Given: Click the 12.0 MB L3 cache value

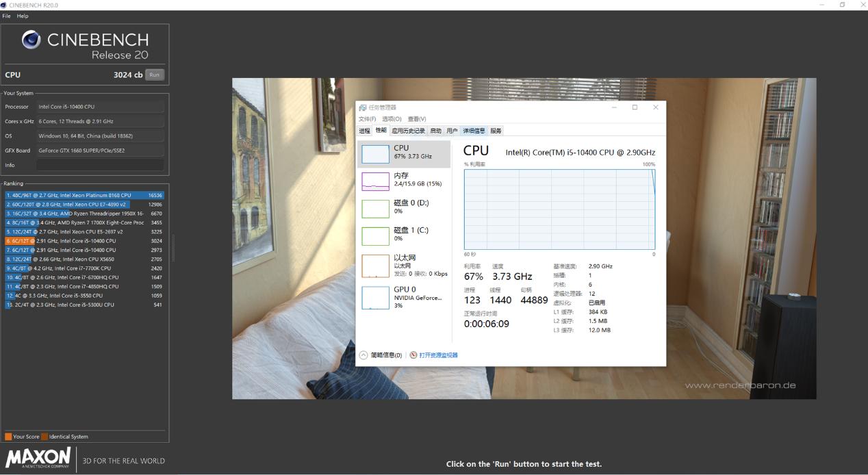Looking at the screenshot, I should [600, 330].
